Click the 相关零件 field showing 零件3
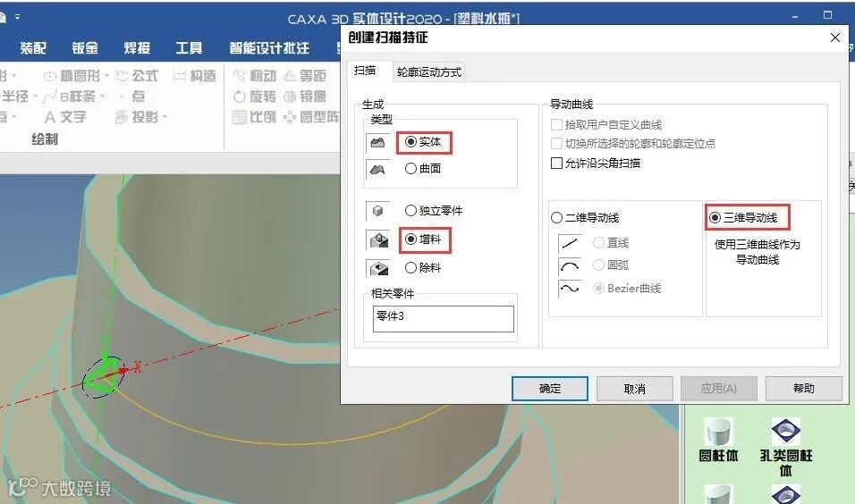This screenshot has height=504, width=855. (444, 319)
